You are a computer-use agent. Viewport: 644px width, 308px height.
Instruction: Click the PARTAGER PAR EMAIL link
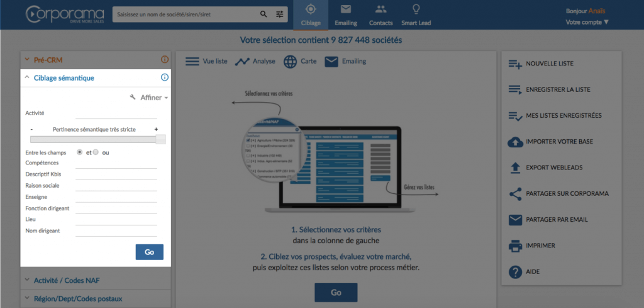pyautogui.click(x=557, y=220)
